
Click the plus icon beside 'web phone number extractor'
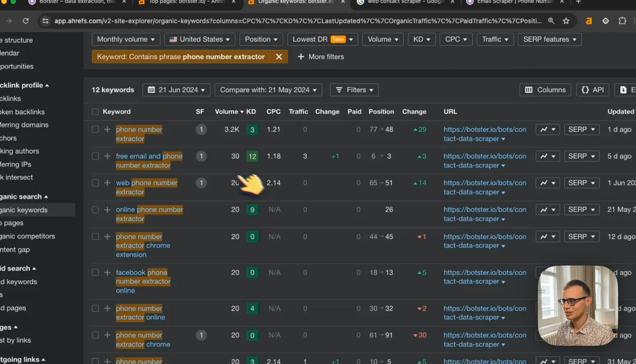[107, 183]
